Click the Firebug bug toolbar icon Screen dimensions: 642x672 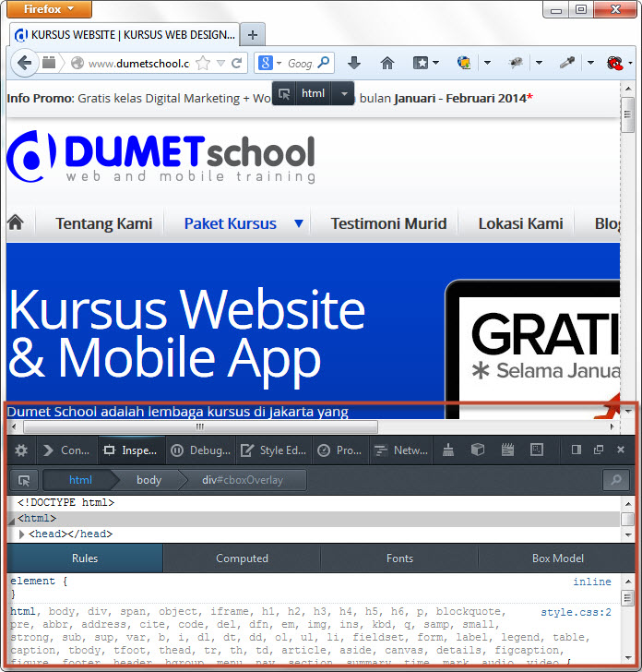click(x=516, y=63)
